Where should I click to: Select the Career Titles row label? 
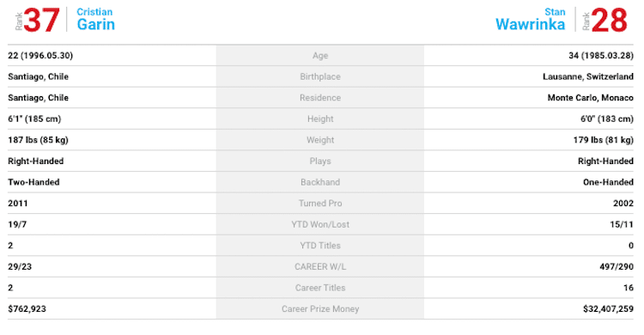point(320,288)
